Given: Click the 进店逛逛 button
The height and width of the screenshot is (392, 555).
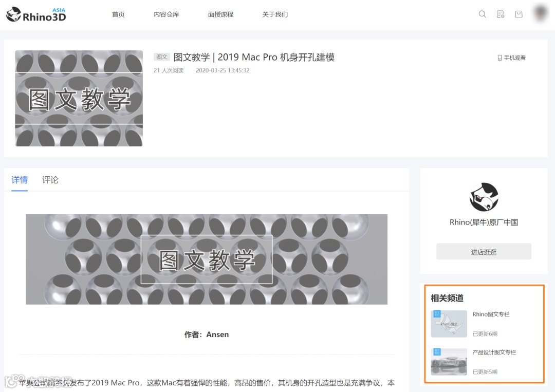Looking at the screenshot, I should point(484,252).
